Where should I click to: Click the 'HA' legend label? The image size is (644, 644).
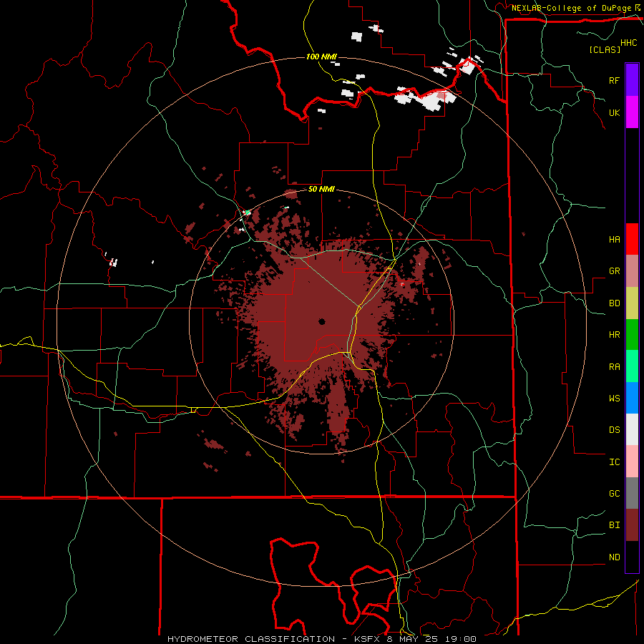[x=614, y=240]
